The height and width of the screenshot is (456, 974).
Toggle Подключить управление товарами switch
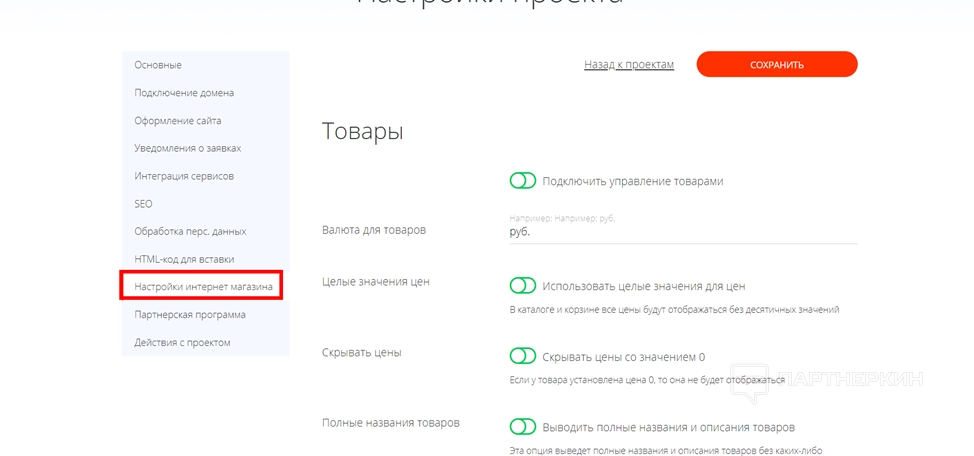point(523,181)
